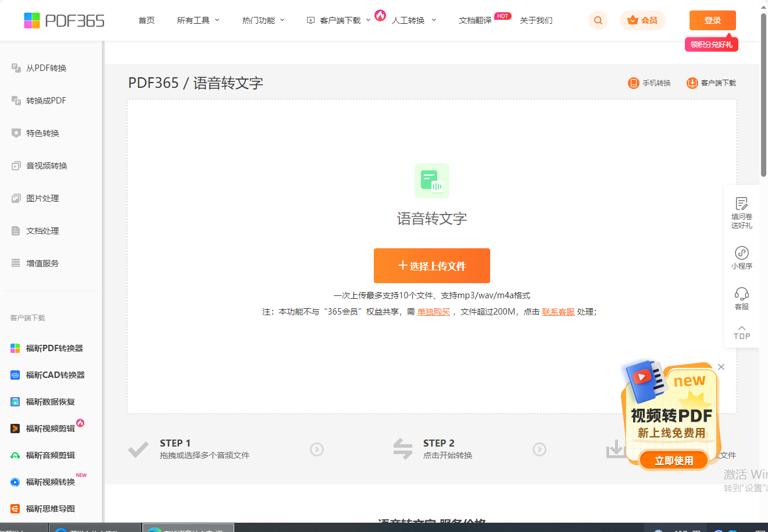768x532 pixels.
Task: Click the 福昕音频剪辑 icon
Action: click(15, 455)
